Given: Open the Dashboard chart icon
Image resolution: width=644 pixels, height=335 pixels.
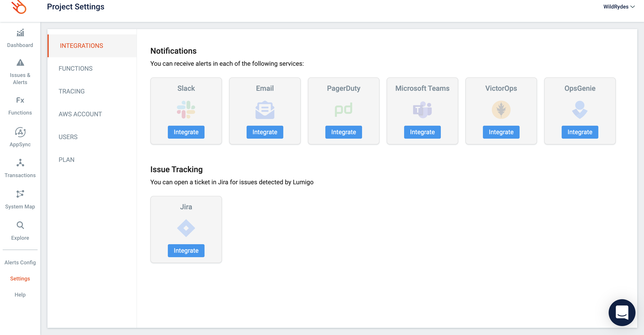Looking at the screenshot, I should point(20,33).
